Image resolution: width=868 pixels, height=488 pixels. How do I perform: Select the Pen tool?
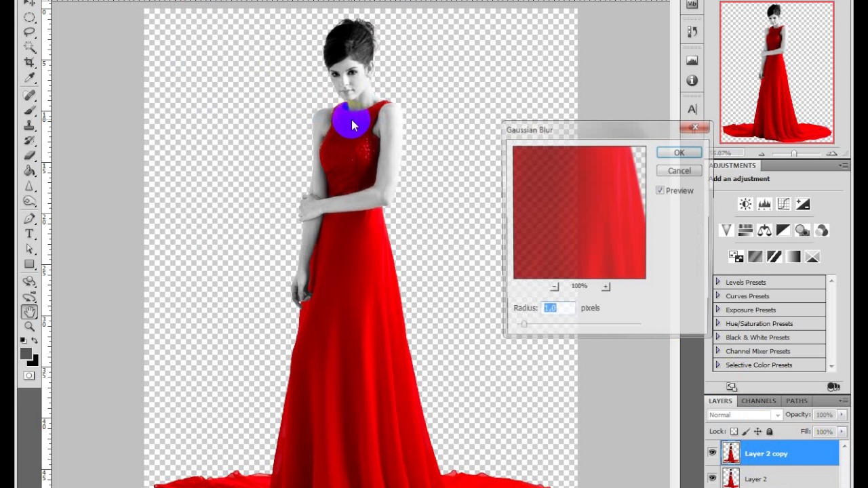29,219
